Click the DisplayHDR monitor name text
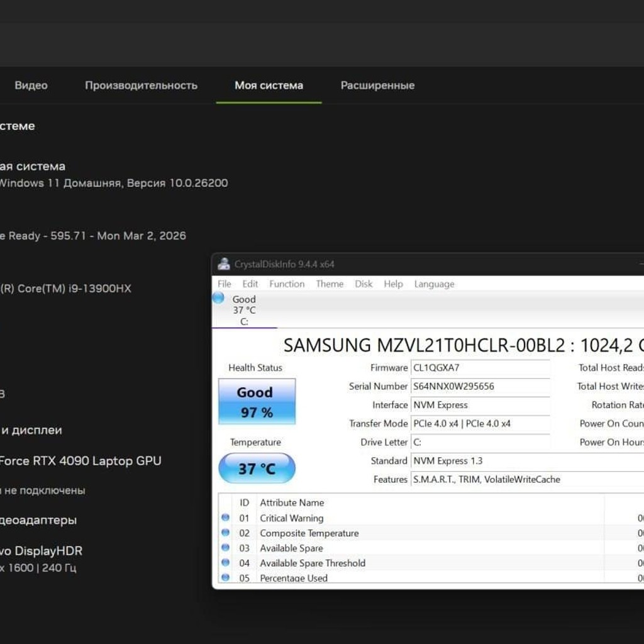The image size is (644, 644). 41,551
